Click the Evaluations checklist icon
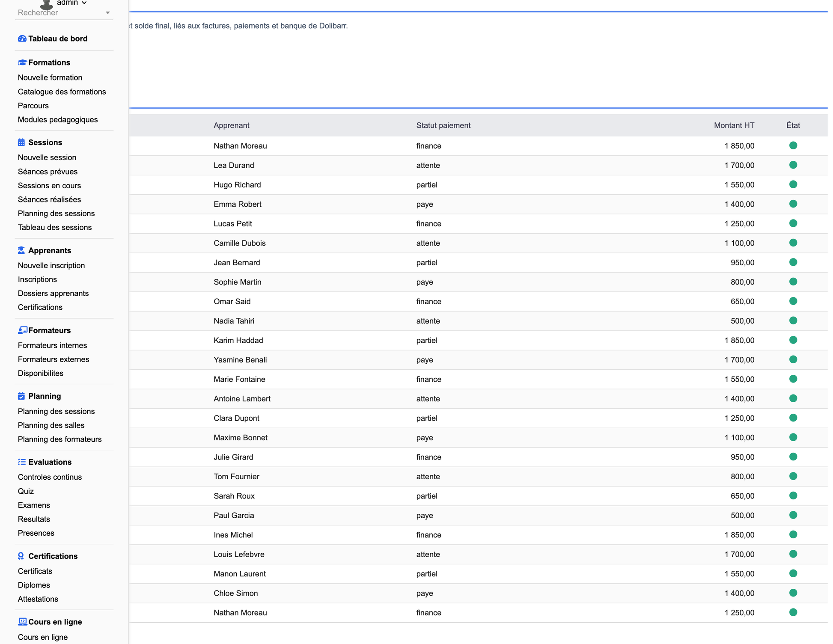Viewport: 833px width, 644px height. click(21, 462)
